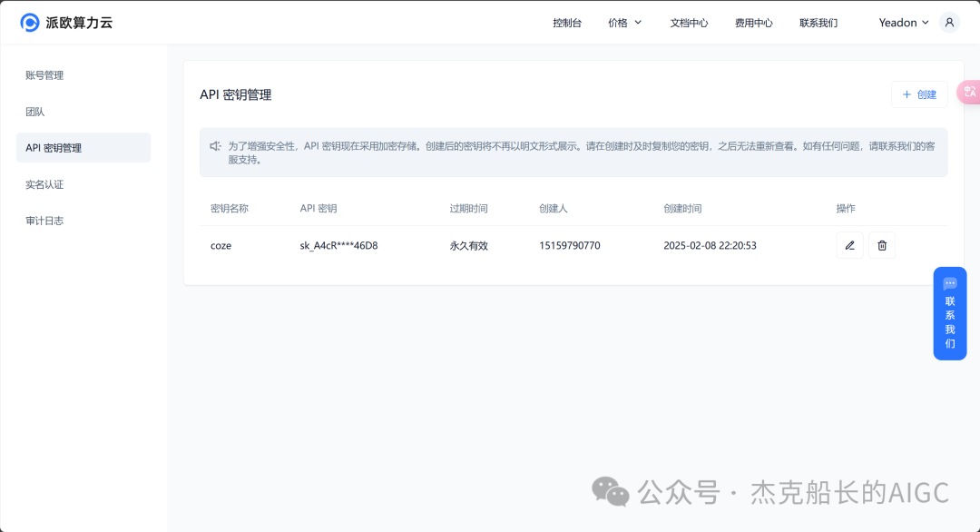980x532 pixels.
Task: Select API 密钥管理 sidebar item
Action: [54, 148]
